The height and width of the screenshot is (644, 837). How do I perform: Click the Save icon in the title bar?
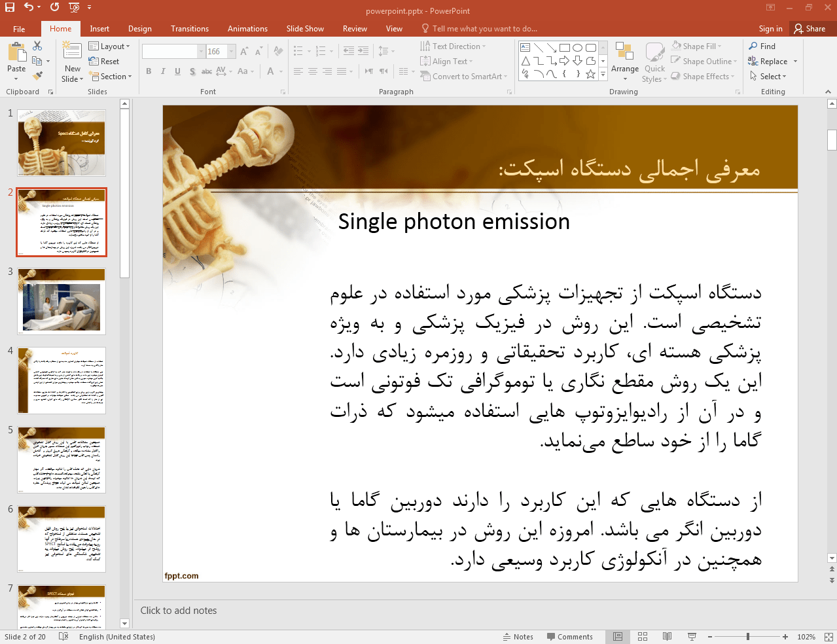click(x=10, y=7)
